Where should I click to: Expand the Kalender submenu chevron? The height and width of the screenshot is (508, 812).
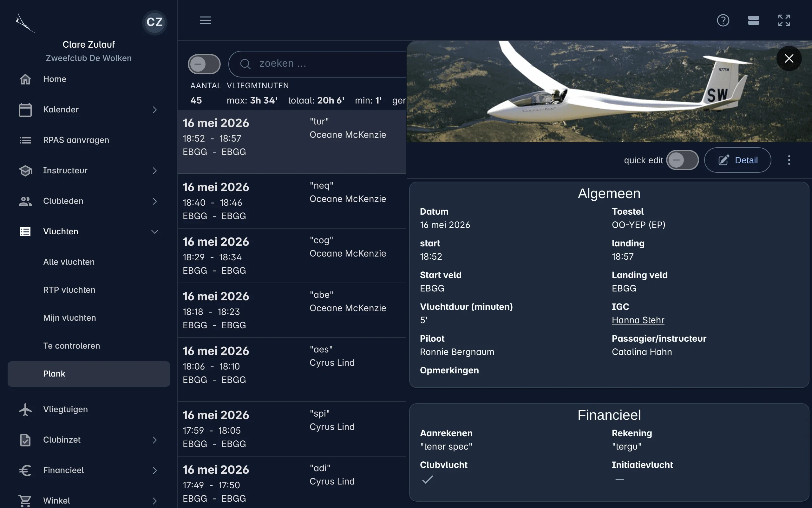(x=155, y=110)
